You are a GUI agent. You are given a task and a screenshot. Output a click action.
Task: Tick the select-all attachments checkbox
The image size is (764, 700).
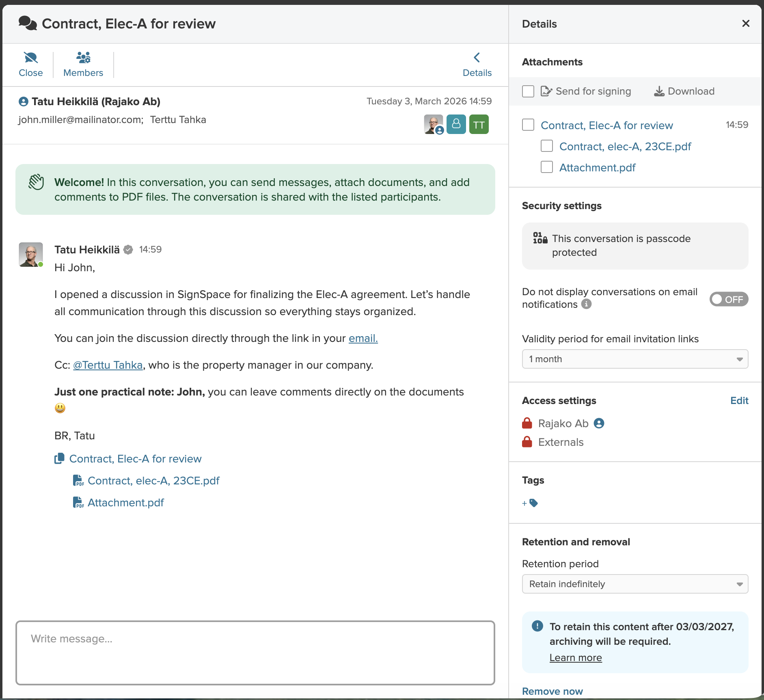pos(528,91)
